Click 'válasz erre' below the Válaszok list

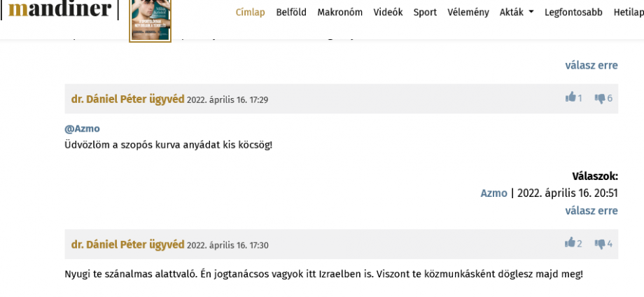coord(591,211)
